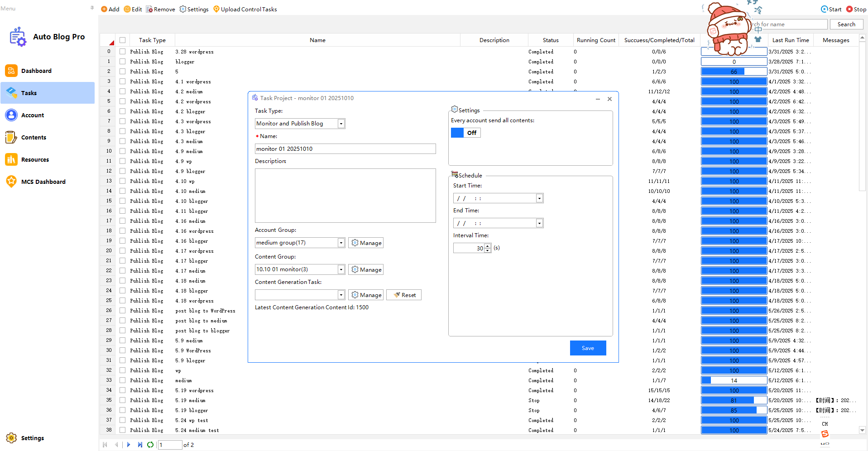Open the End Time date picker dropdown
This screenshot has width=868, height=451.
click(539, 223)
